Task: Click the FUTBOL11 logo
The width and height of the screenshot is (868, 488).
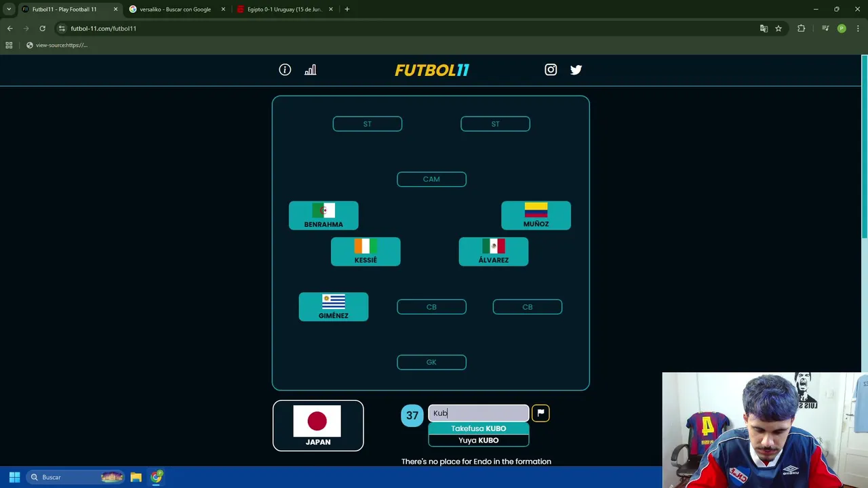Action: [432, 70]
